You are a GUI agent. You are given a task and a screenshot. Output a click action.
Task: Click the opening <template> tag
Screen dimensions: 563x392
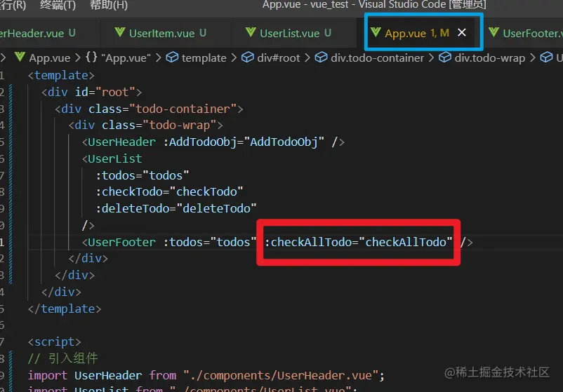(61, 75)
